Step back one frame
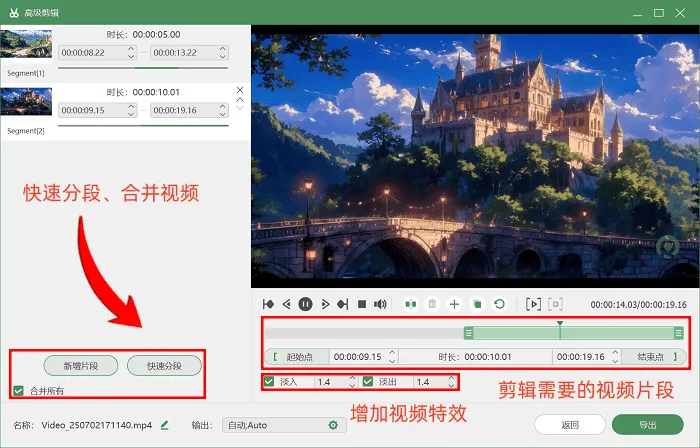 [287, 304]
